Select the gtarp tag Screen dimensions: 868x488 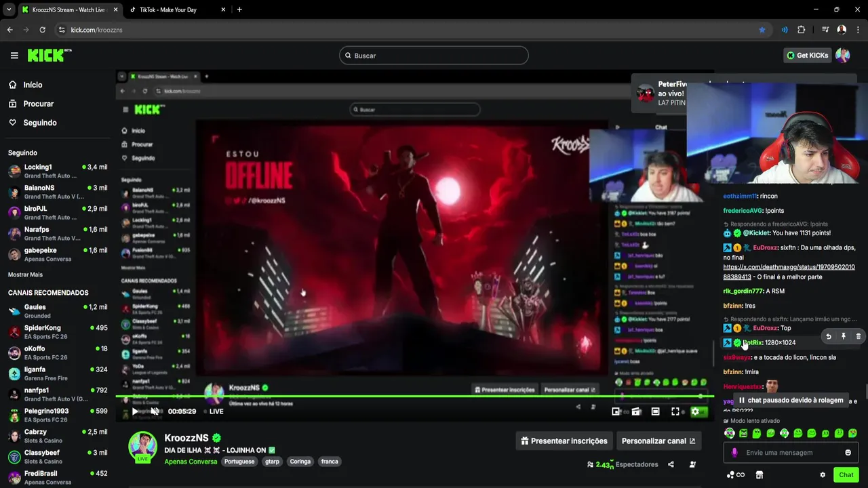click(272, 462)
